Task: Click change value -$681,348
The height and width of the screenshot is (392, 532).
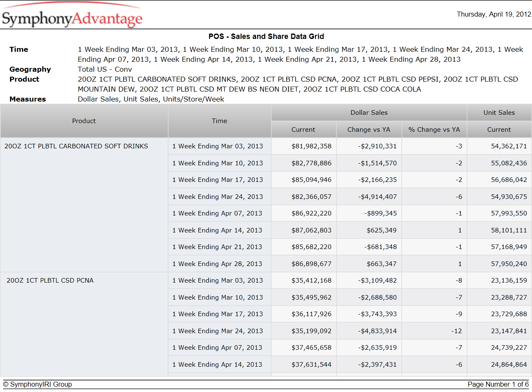Action: tap(381, 247)
